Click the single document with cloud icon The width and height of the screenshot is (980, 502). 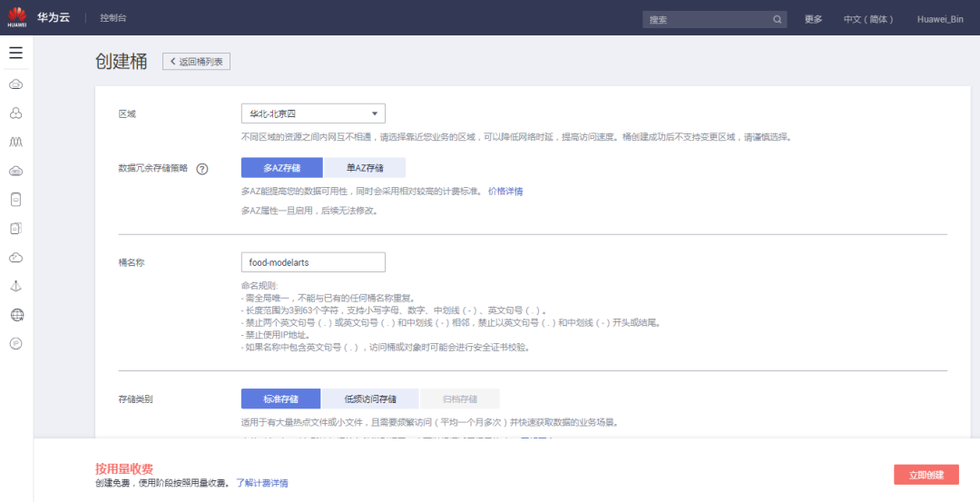click(x=16, y=200)
